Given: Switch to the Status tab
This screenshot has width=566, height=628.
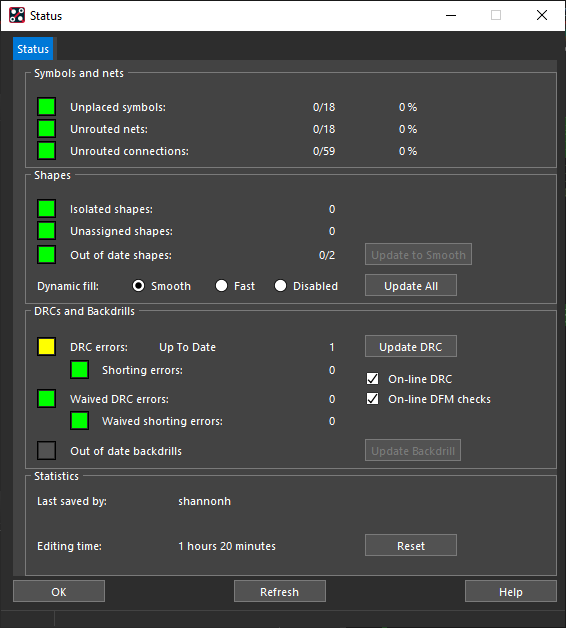Looking at the screenshot, I should 33,49.
